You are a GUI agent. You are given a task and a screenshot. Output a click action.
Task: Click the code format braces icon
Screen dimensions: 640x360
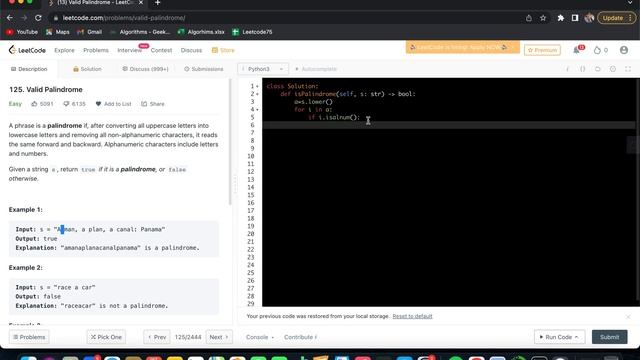[x=582, y=69]
